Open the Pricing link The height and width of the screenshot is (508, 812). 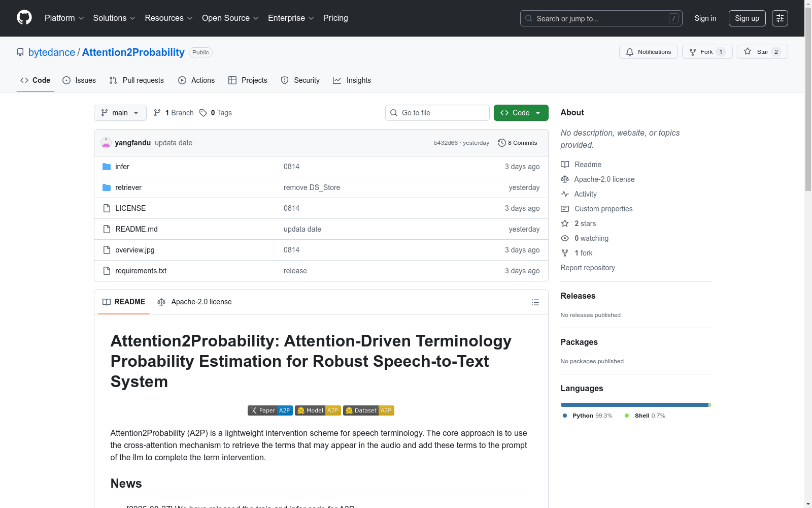[335, 18]
